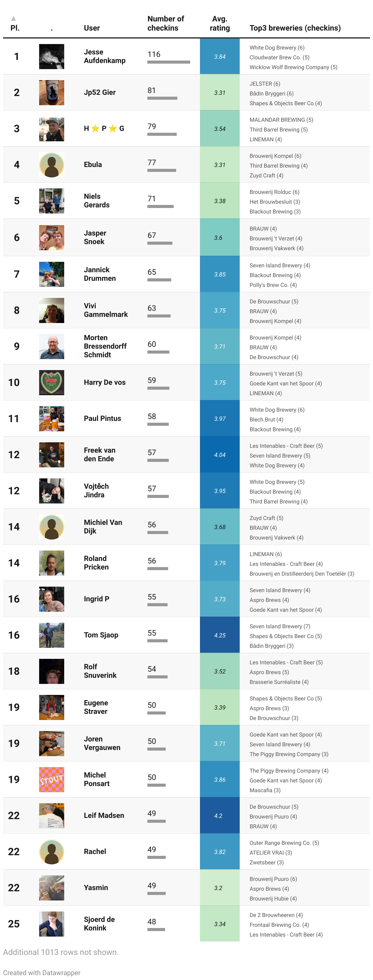Click the Created with Datawrapper link

[x=42, y=972]
